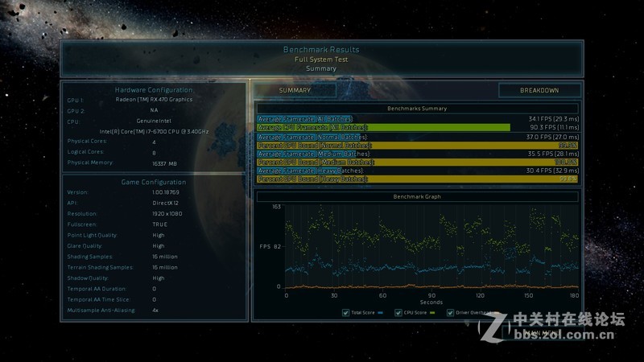The image size is (644, 362).
Task: Click the Glare Quality label
Action: (x=85, y=246)
